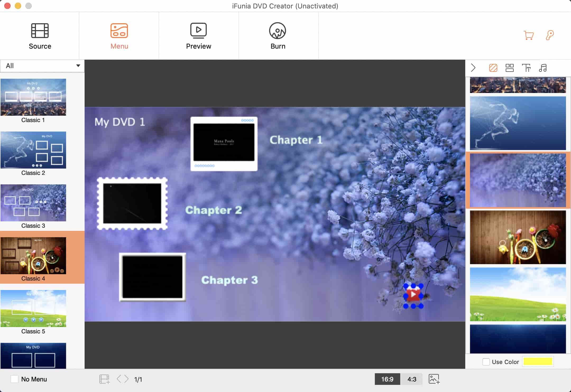
Task: Switch aspect ratio to 4:3
Action: click(x=412, y=379)
